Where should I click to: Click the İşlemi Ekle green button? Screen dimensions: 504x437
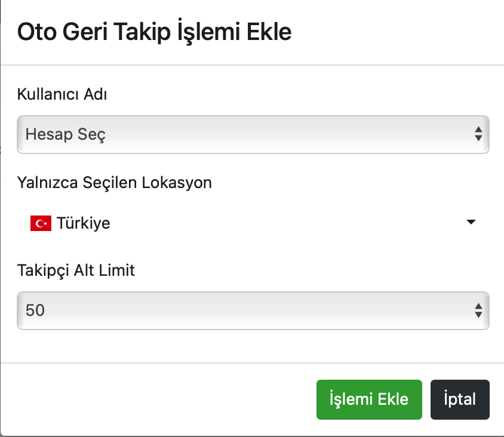[369, 399]
